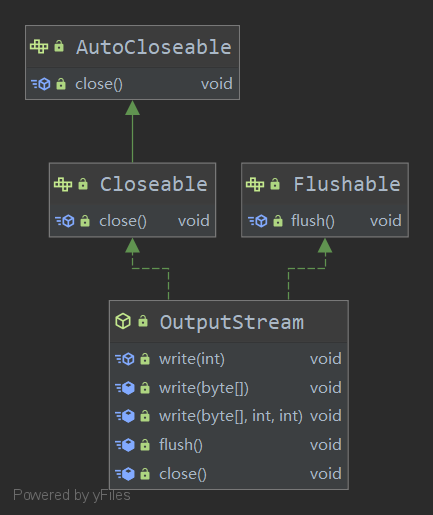Click the interface icon beside AutoCloseable
This screenshot has width=433, height=515.
point(39,46)
